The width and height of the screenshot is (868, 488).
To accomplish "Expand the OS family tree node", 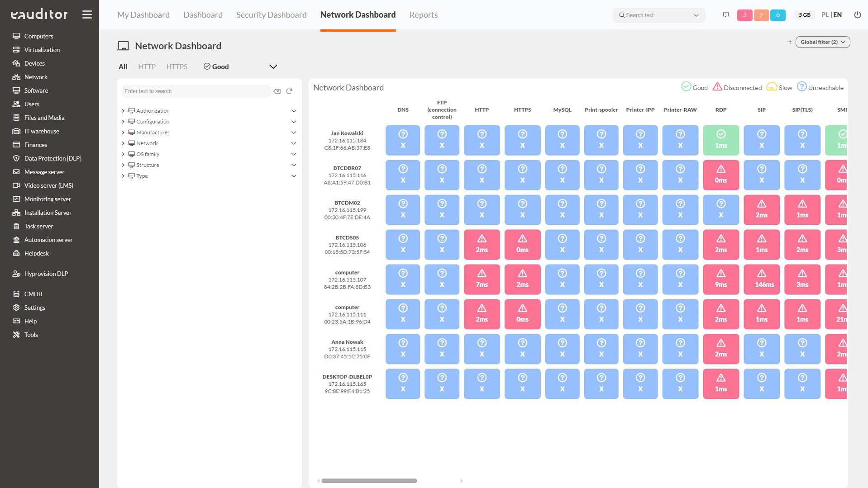I will pyautogui.click(x=123, y=154).
